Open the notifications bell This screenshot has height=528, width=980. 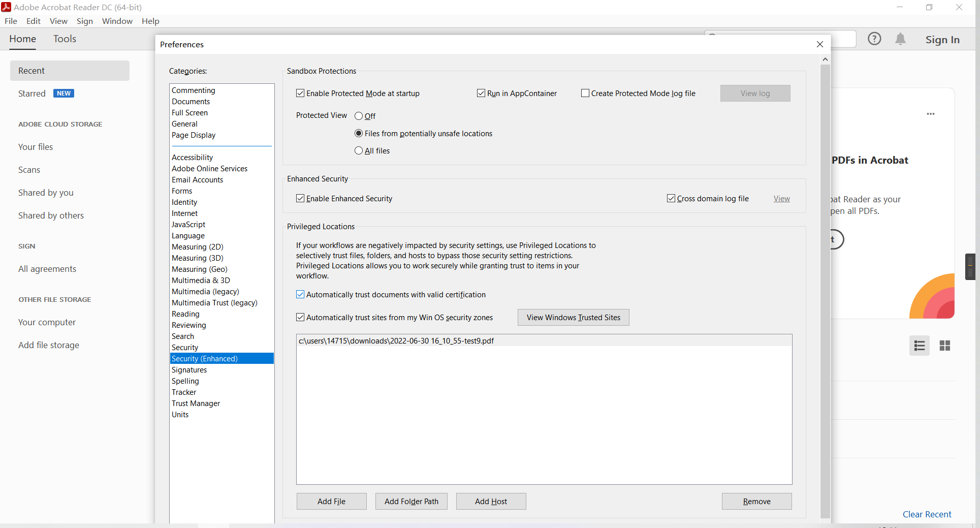point(900,39)
